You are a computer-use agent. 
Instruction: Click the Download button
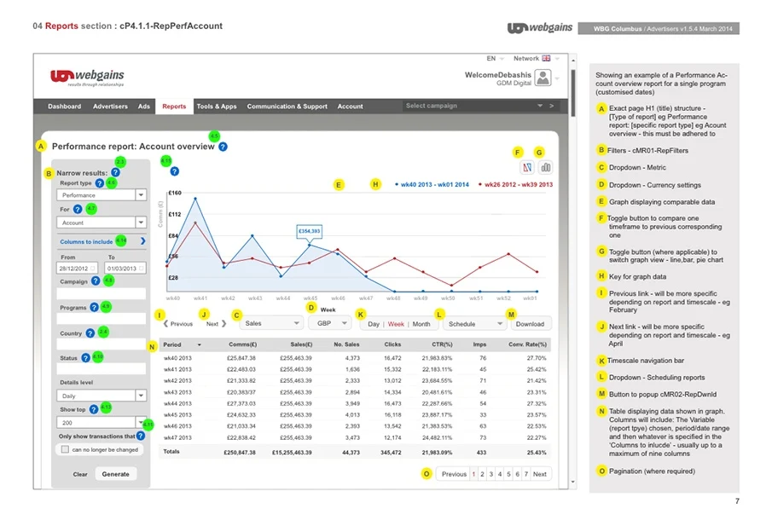tap(530, 324)
